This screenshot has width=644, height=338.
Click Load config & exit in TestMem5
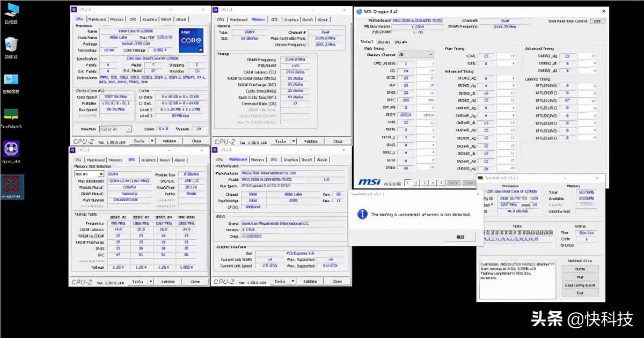coord(580,285)
